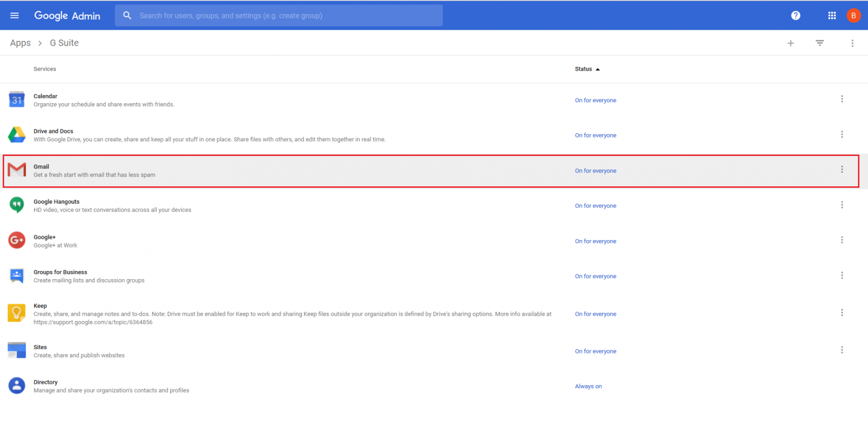Open Keep row three-dot menu
Image resolution: width=868 pixels, height=441 pixels.
click(x=842, y=313)
